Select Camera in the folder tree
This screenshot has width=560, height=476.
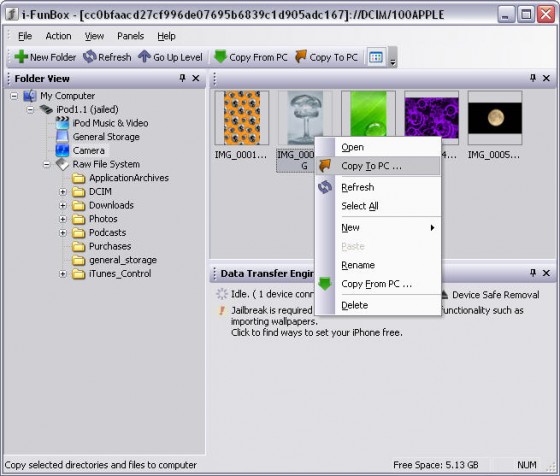89,150
